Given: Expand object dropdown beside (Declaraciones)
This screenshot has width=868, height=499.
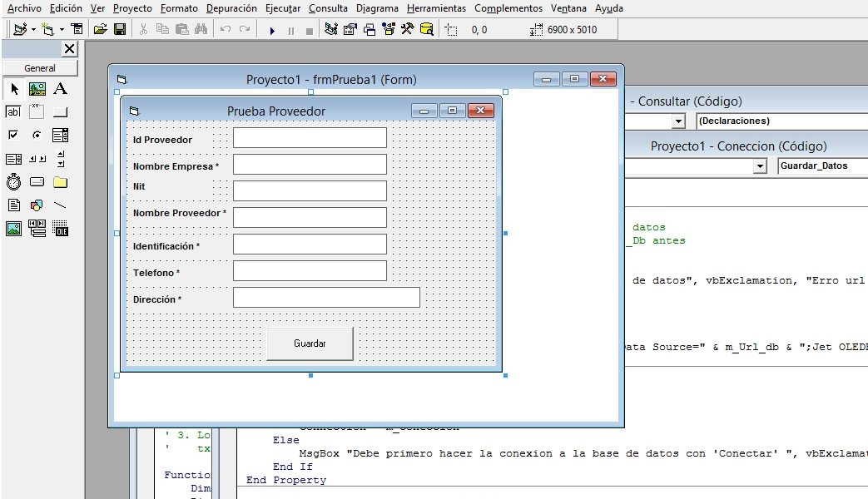Looking at the screenshot, I should [678, 121].
